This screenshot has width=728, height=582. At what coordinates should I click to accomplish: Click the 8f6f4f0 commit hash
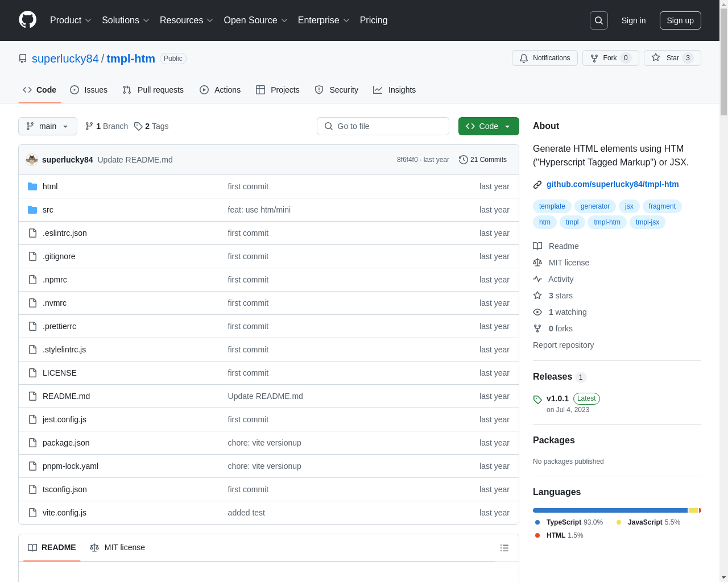[x=407, y=160]
